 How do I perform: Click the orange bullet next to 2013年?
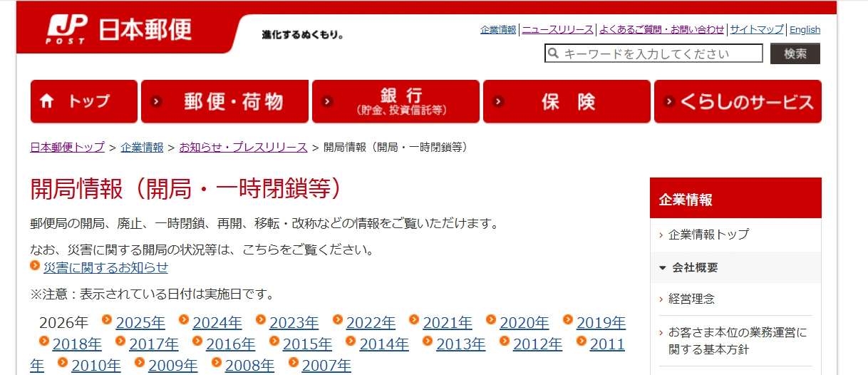coord(428,341)
